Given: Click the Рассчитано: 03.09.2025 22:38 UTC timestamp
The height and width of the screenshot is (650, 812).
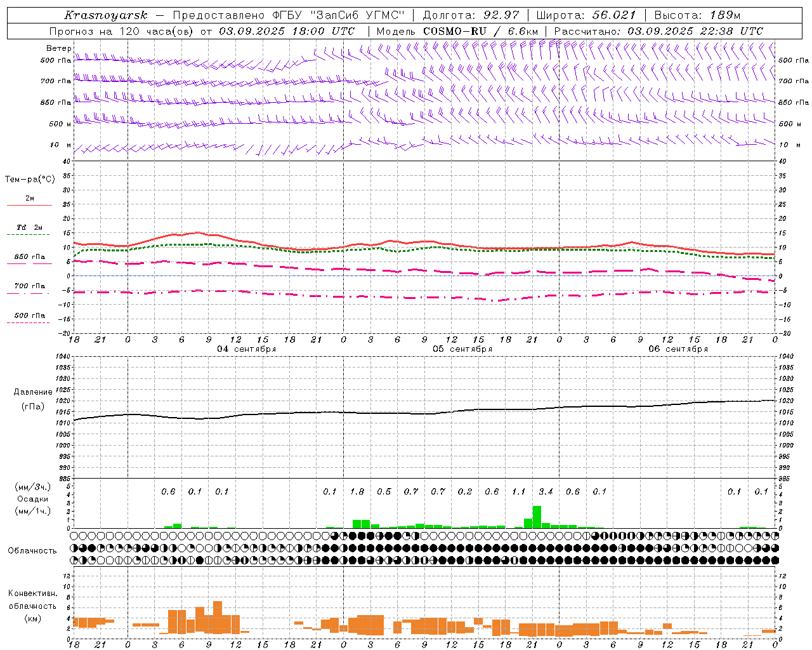Looking at the screenshot, I should (x=658, y=31).
